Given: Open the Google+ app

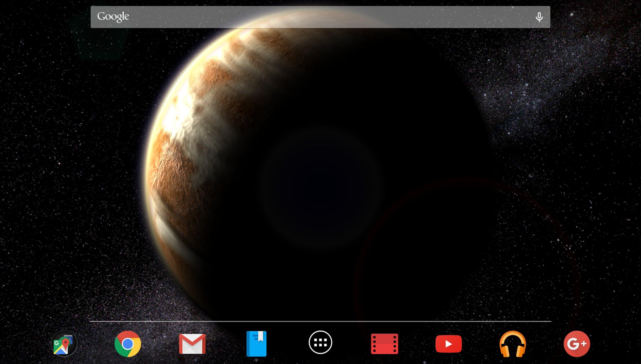Looking at the screenshot, I should 577,344.
